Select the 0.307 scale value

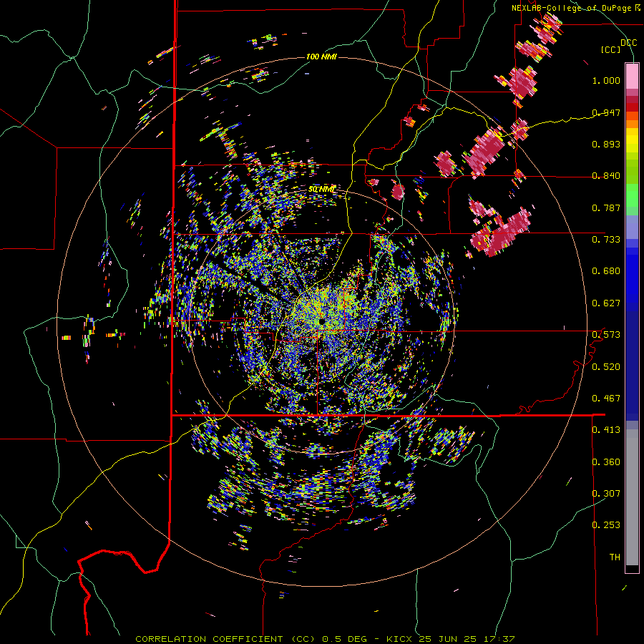click(x=606, y=493)
